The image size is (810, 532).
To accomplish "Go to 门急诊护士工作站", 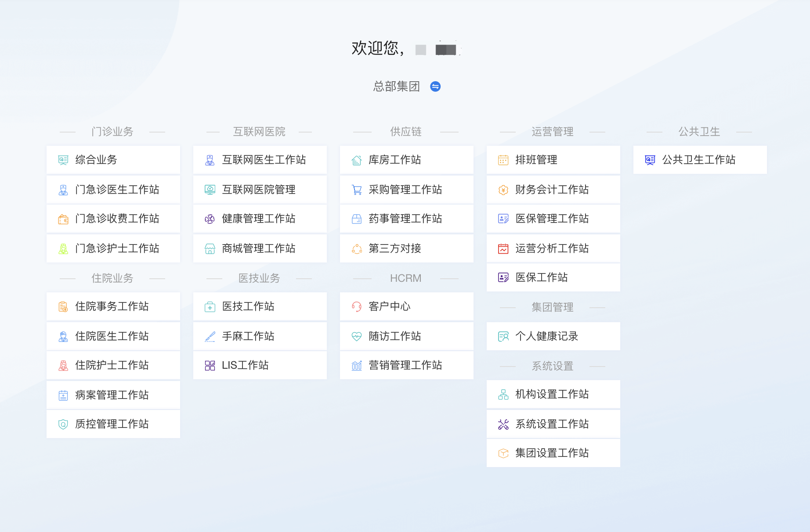I will 113,248.
